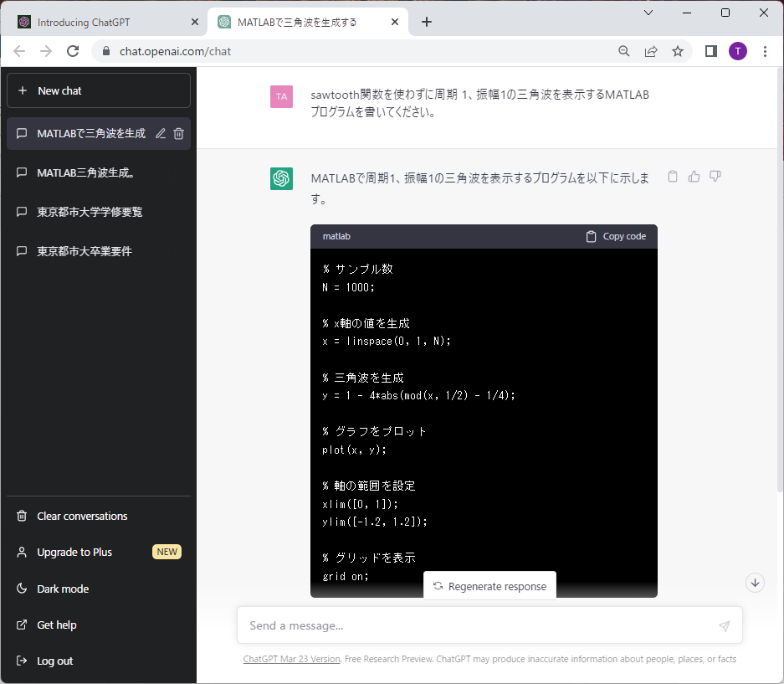The image size is (784, 684).
Task: Click Log out
Action: [99, 661]
